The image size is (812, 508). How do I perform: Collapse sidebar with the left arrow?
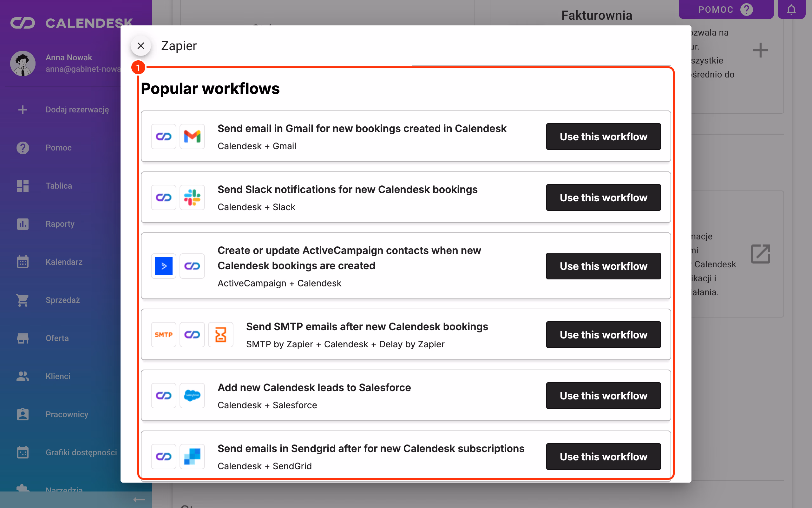tap(139, 500)
